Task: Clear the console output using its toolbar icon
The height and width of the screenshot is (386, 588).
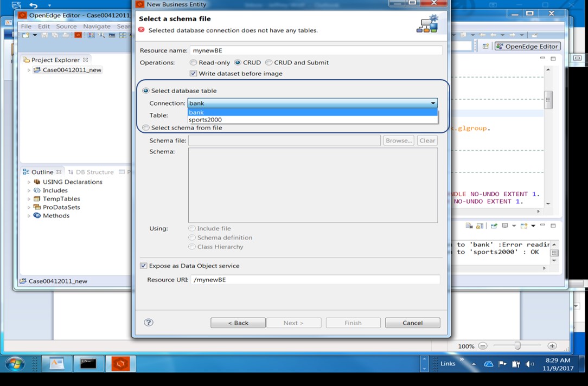Action: click(x=469, y=226)
